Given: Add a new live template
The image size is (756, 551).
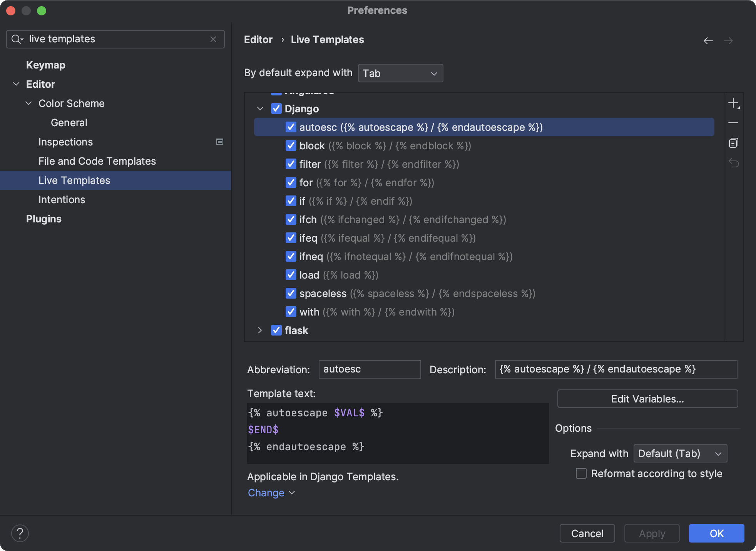Looking at the screenshot, I should [x=734, y=103].
